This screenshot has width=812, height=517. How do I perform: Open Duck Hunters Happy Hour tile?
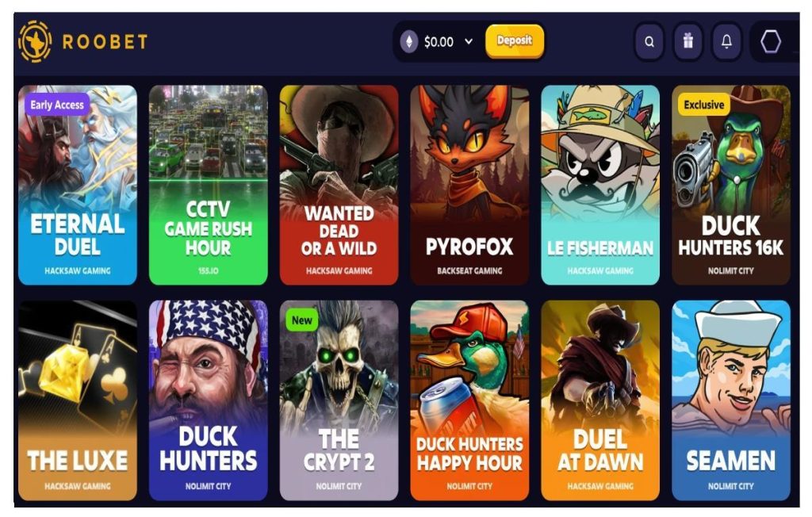(x=469, y=400)
